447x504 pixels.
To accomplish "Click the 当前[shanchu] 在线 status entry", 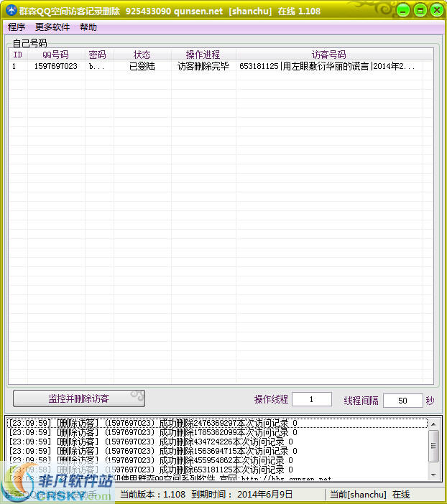I will [x=370, y=495].
